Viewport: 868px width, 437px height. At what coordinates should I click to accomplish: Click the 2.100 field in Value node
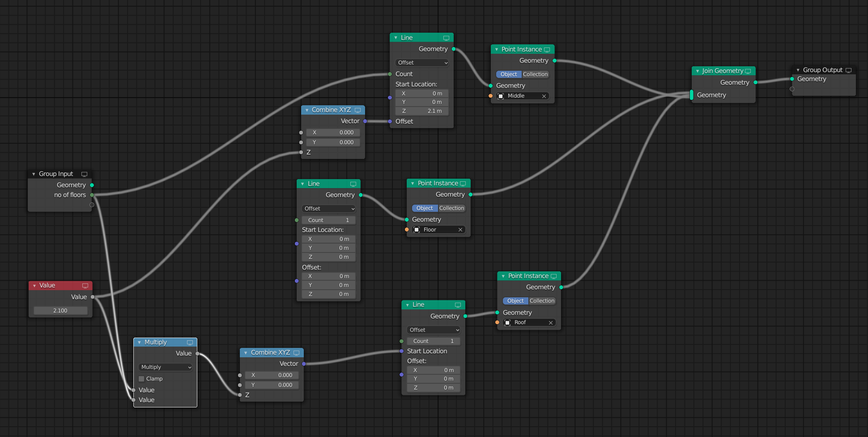point(60,311)
